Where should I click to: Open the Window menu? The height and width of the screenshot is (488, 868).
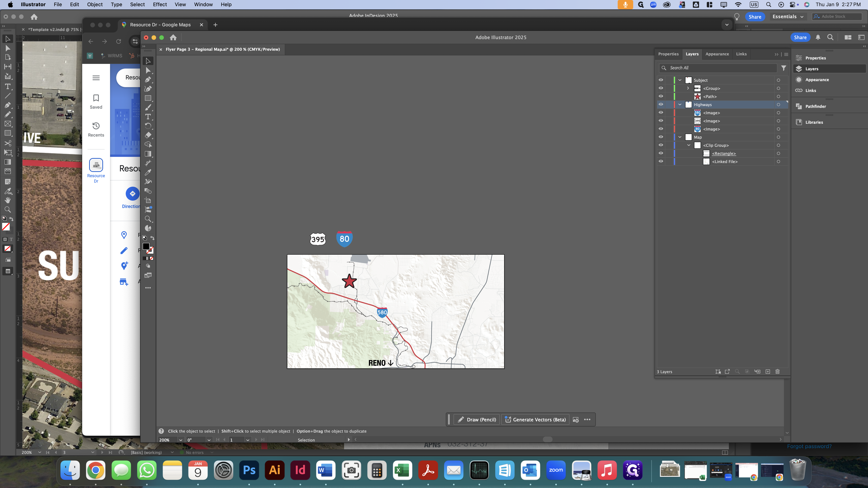[x=203, y=4]
